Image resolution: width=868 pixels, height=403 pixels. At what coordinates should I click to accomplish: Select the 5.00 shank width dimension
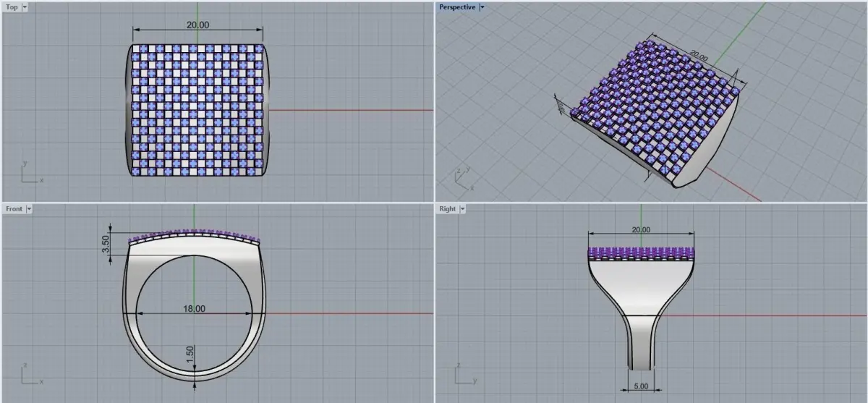[641, 387]
